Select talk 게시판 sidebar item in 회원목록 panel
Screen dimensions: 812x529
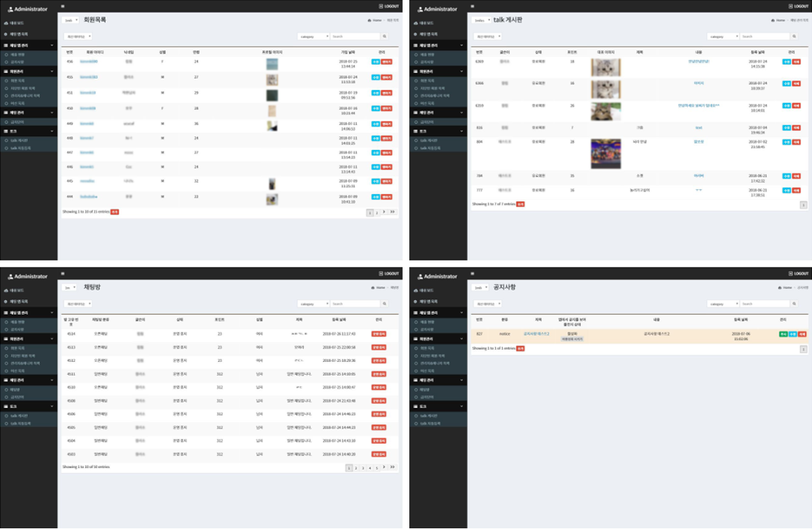pos(22,140)
